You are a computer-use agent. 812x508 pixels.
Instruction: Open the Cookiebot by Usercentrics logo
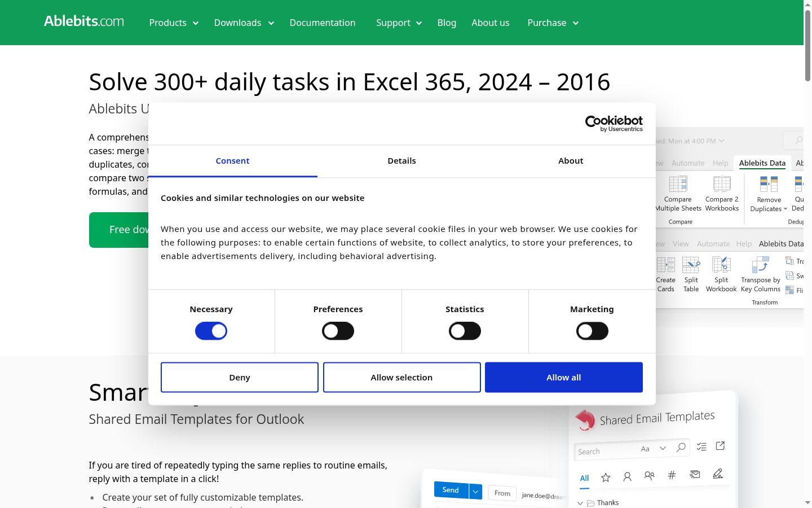click(x=614, y=123)
